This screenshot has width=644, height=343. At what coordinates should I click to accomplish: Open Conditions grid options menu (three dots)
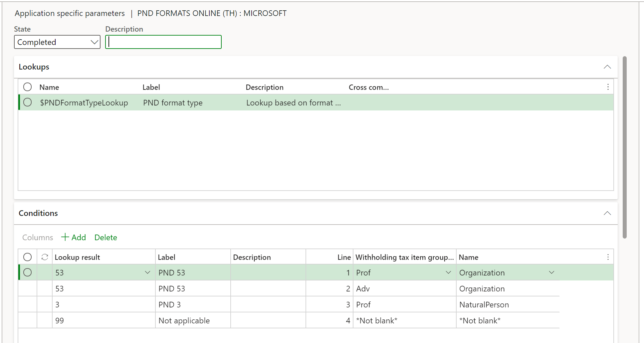608,257
